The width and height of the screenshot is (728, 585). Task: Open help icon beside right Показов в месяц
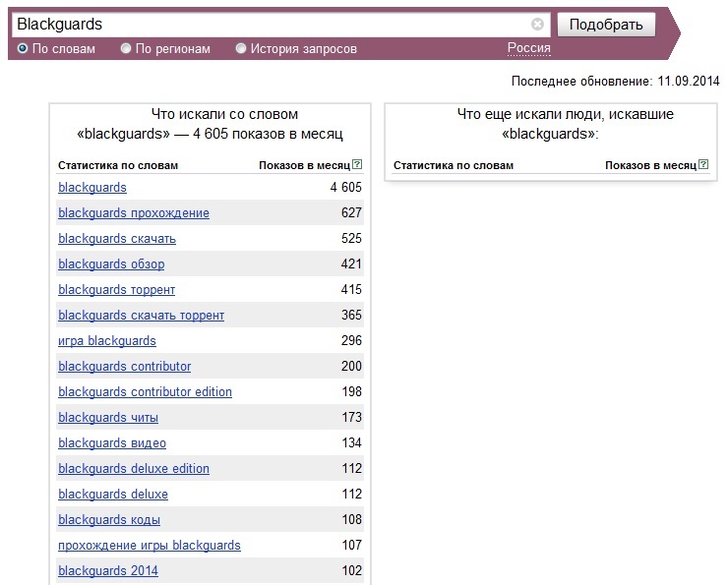[703, 164]
